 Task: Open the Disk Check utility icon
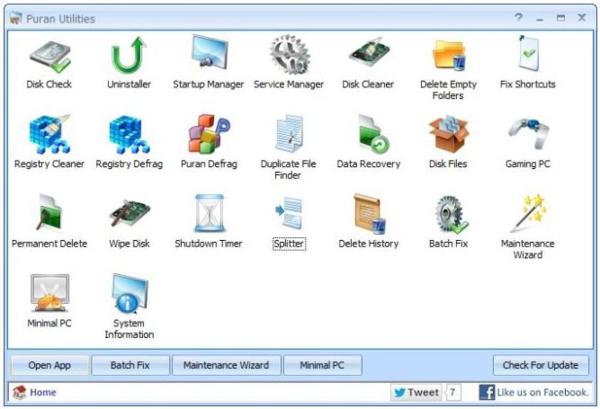click(50, 56)
